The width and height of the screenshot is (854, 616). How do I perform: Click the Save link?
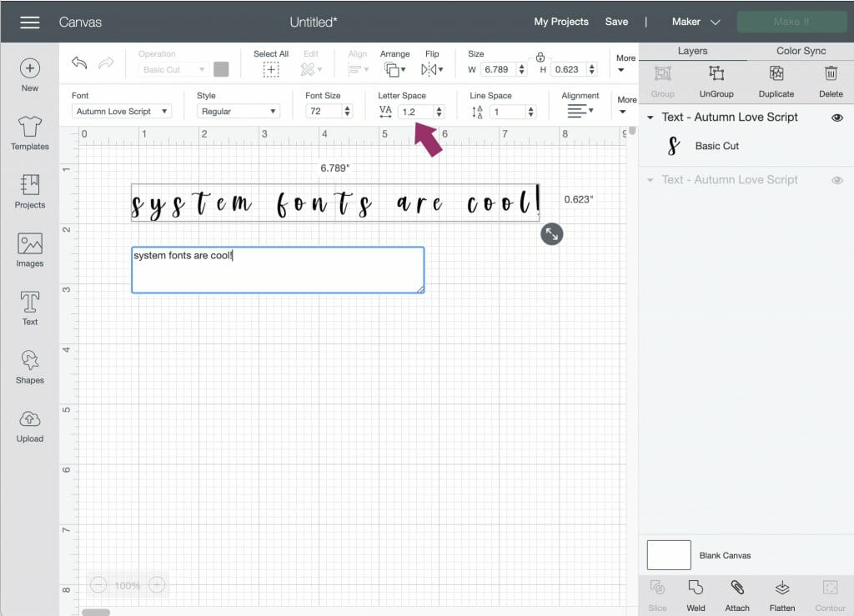click(x=616, y=22)
